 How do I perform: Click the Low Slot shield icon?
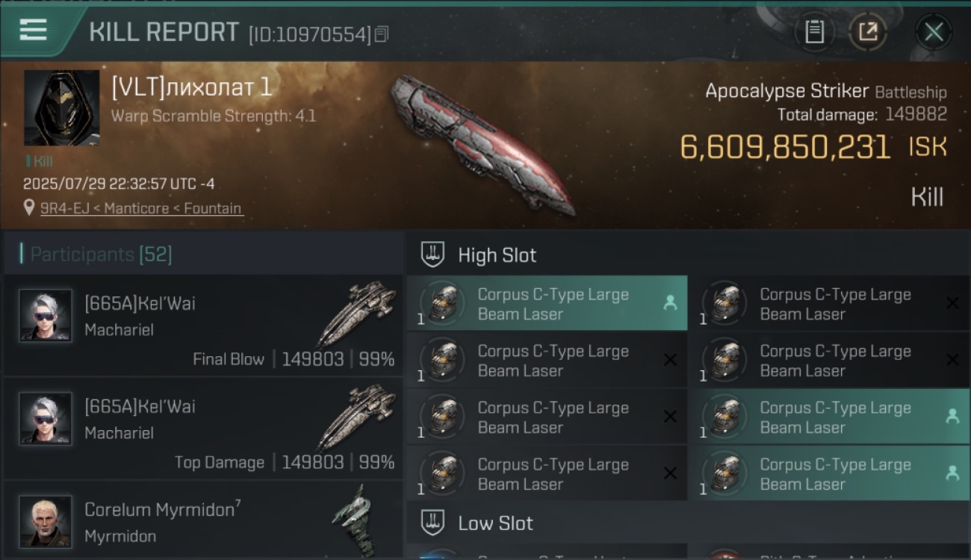pos(433,523)
